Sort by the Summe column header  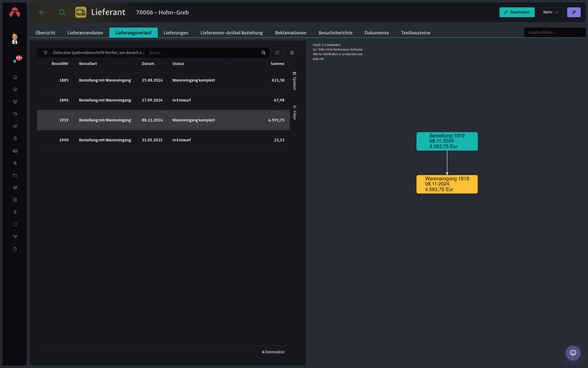(277, 64)
